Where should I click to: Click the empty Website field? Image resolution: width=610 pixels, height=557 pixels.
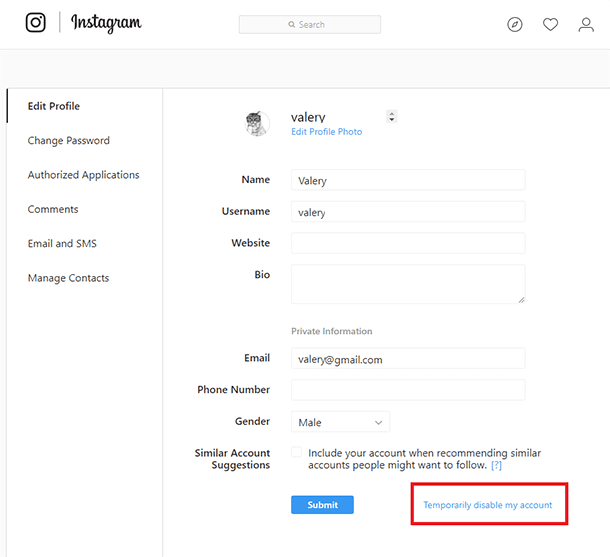tap(408, 243)
